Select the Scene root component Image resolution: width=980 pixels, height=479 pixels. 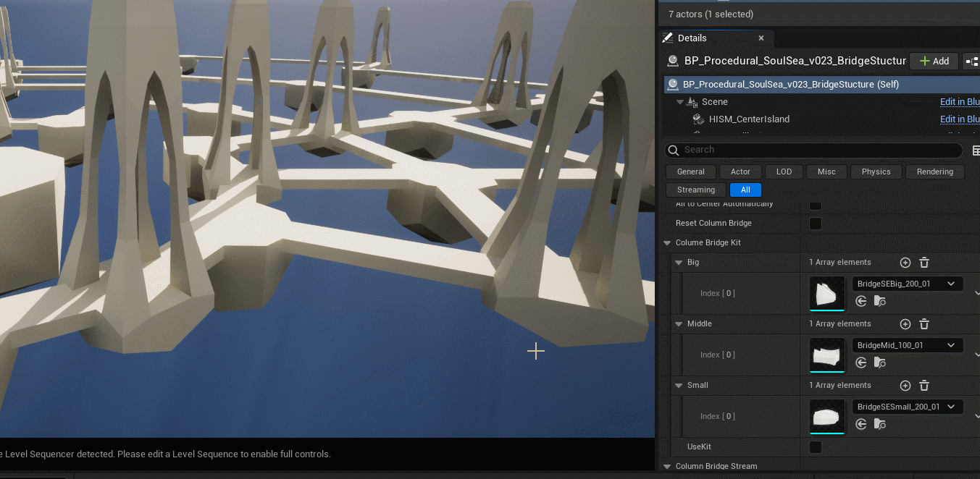(715, 102)
